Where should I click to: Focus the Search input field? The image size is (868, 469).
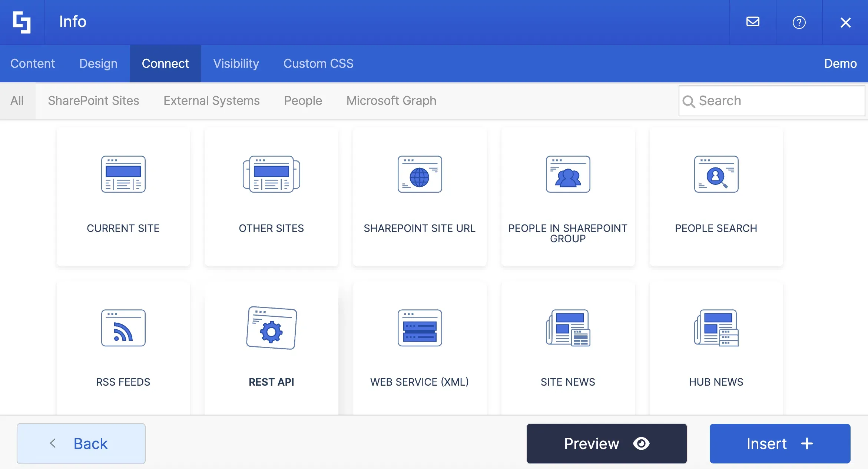pyautogui.click(x=772, y=101)
